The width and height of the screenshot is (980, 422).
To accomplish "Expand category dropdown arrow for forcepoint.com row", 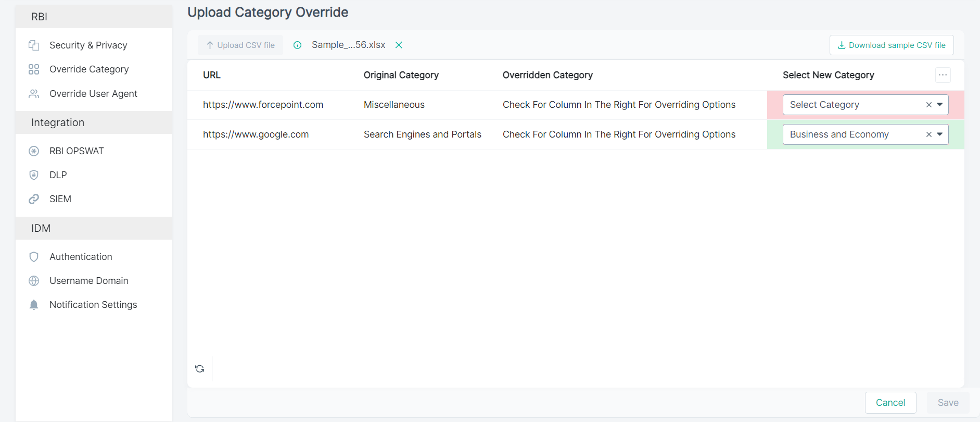I will point(940,105).
